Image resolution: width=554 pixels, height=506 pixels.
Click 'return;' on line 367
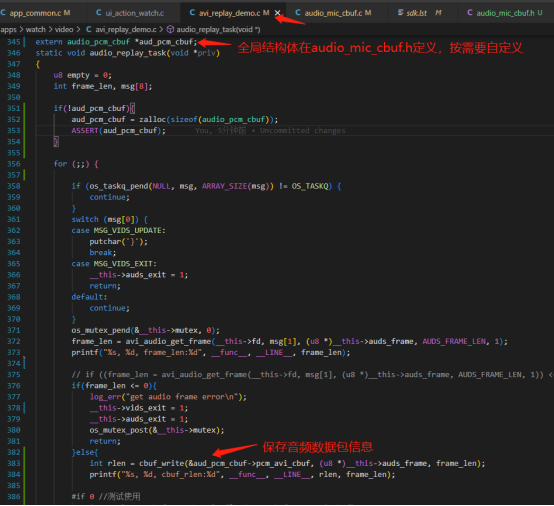[x=105, y=286]
